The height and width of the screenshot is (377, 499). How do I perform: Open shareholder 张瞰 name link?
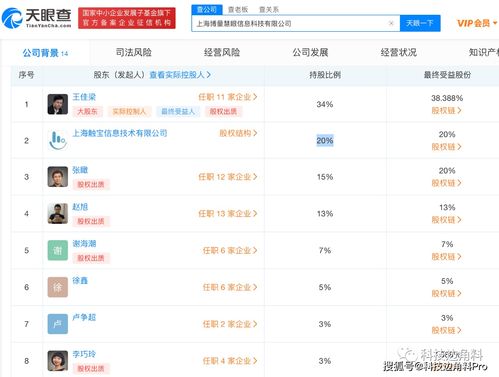coord(80,170)
